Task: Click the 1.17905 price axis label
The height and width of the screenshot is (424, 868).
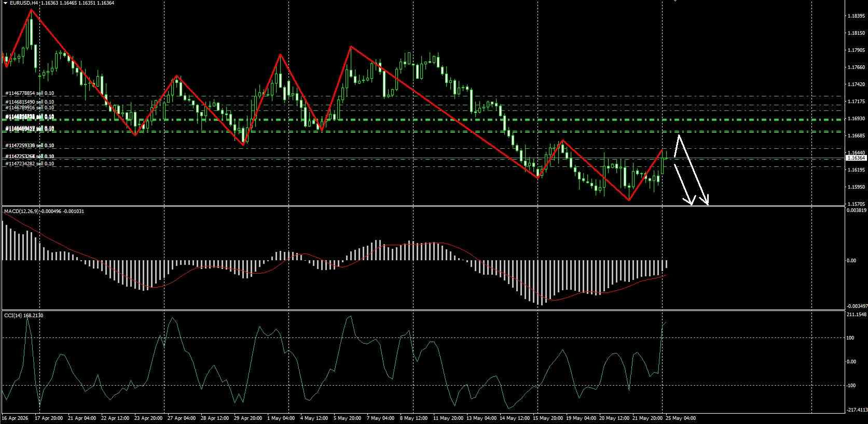Action: tap(856, 50)
